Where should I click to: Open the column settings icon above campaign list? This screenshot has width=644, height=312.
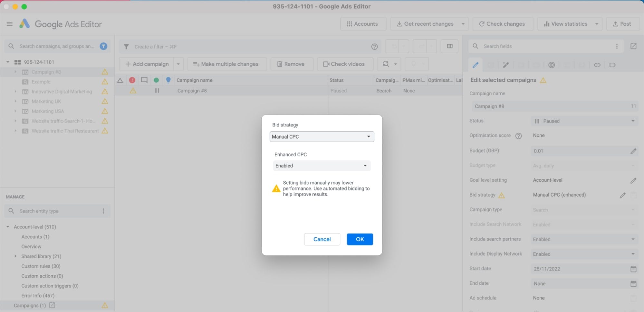(x=449, y=46)
